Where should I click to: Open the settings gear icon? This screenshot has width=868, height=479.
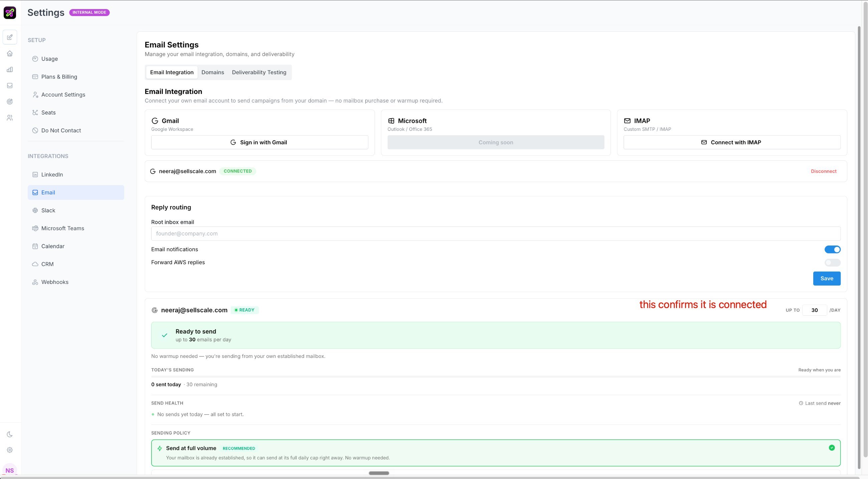click(x=10, y=450)
